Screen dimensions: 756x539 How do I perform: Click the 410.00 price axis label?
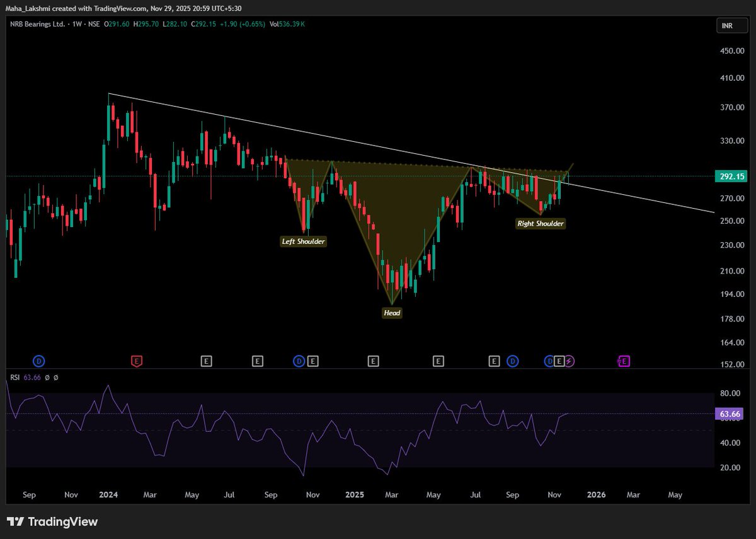[731, 78]
